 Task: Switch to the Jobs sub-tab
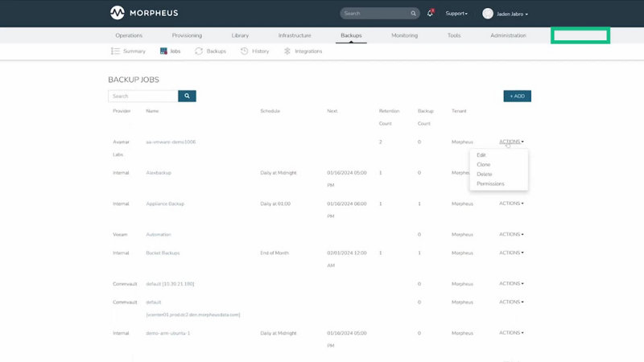click(170, 51)
